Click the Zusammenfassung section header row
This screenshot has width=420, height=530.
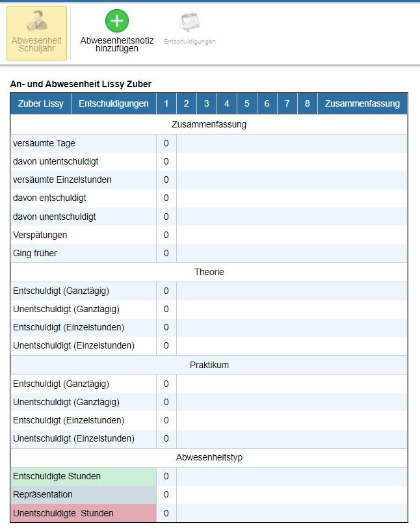[209, 124]
